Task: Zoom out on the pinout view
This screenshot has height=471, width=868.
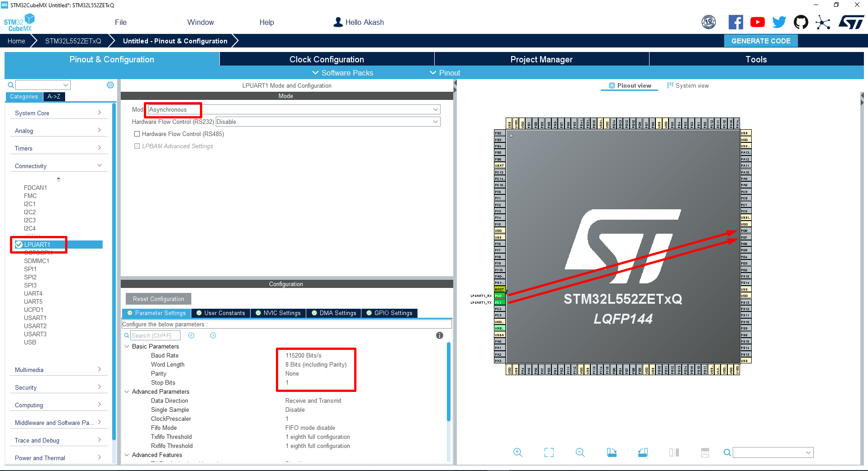Action: [x=580, y=452]
